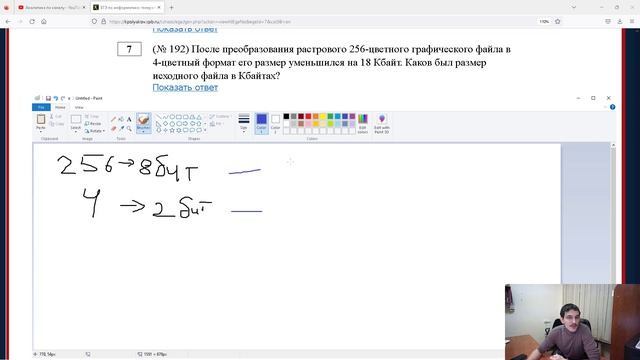640x360 pixels.
Task: Select Color 2 background box
Action: (x=276, y=124)
